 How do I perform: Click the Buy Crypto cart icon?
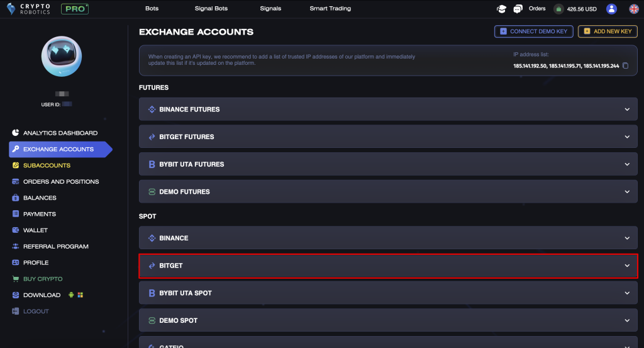16,279
